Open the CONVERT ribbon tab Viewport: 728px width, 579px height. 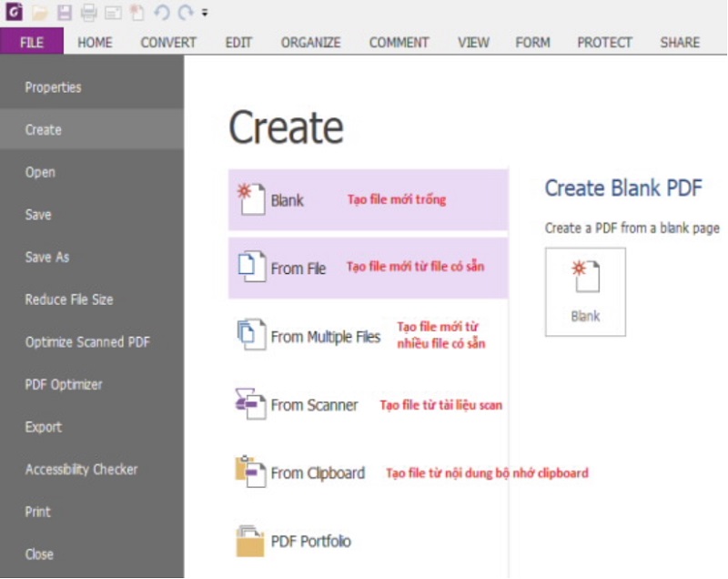click(x=168, y=42)
